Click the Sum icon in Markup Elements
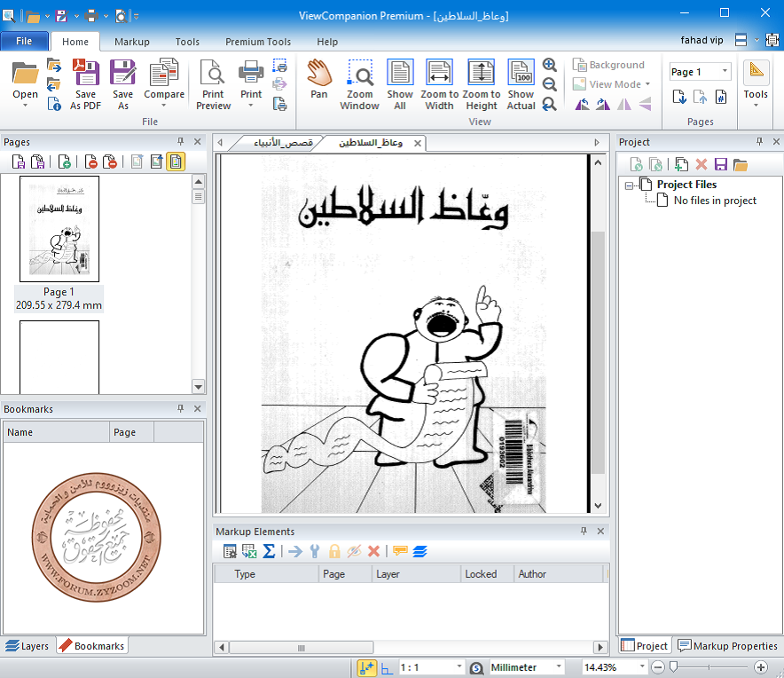Screen dimensions: 784x678 (269, 551)
